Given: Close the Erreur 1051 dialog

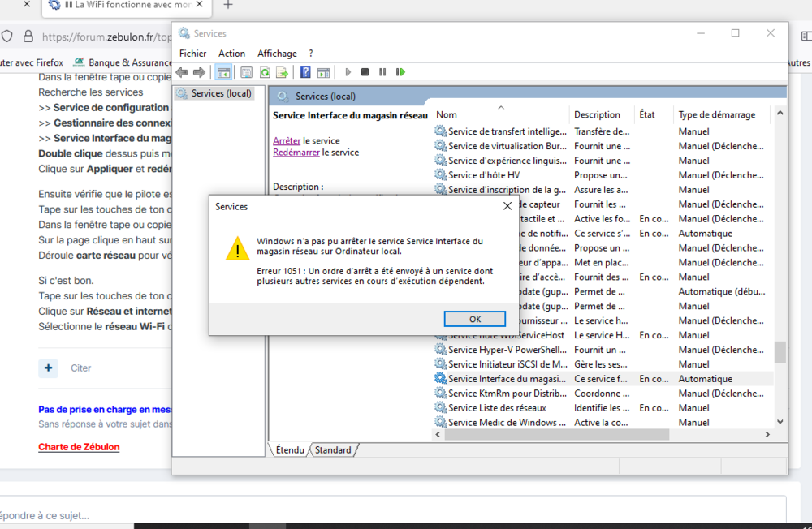Looking at the screenshot, I should [x=508, y=207].
